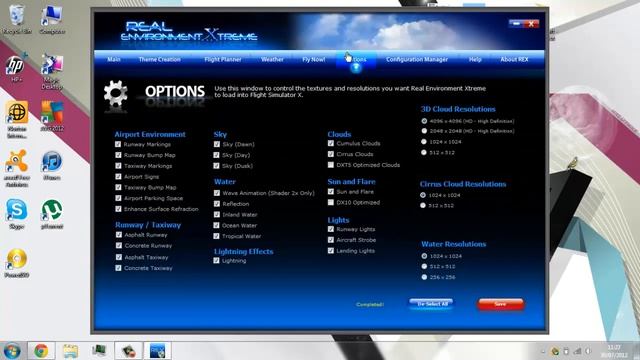Open the uTorrent desktop shortcut
The height and width of the screenshot is (360, 640).
click(52, 214)
